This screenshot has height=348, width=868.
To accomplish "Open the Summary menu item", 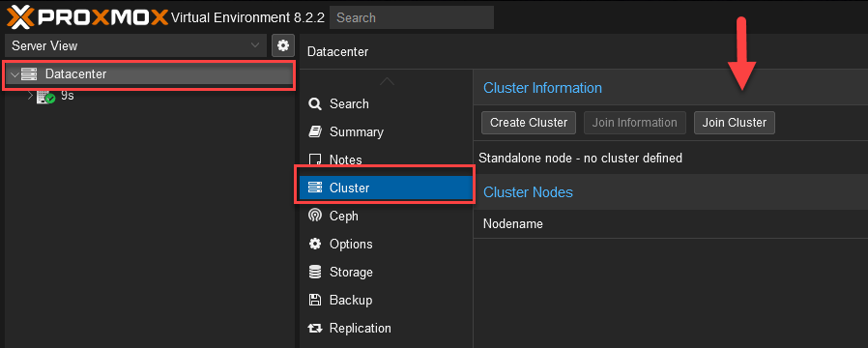I will pos(387,132).
